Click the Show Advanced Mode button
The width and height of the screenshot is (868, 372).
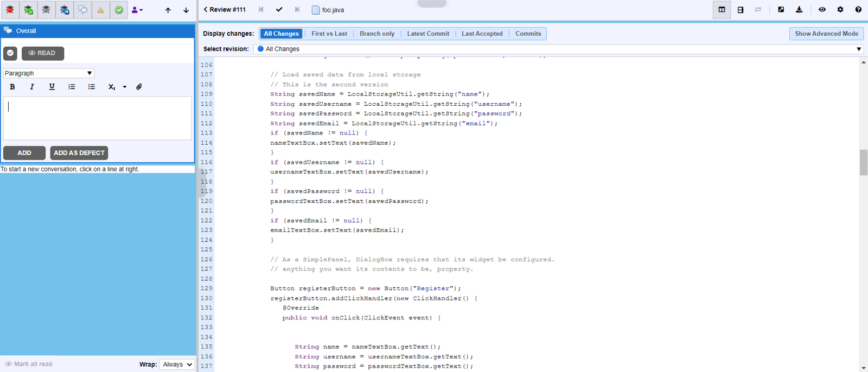point(826,34)
